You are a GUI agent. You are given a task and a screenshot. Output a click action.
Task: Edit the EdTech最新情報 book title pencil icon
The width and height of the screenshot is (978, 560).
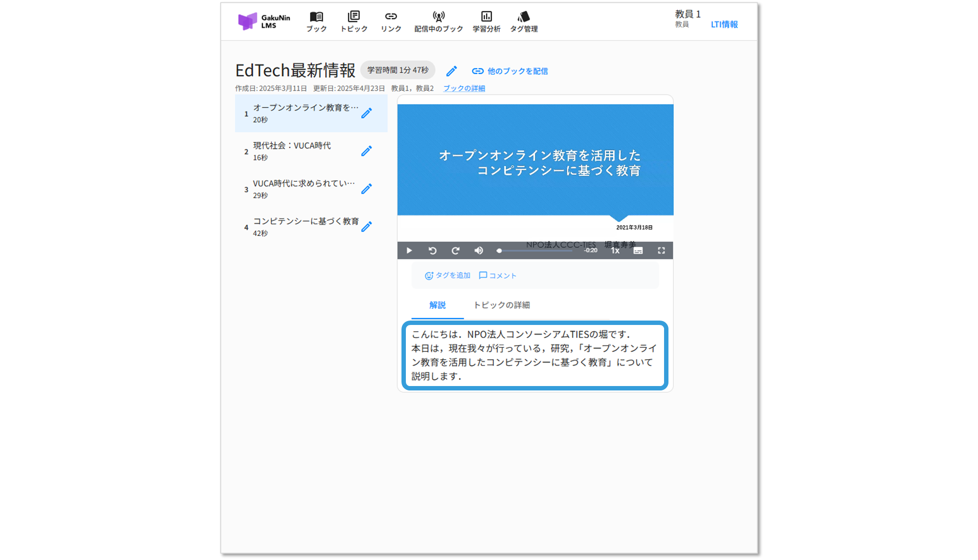pyautogui.click(x=451, y=71)
